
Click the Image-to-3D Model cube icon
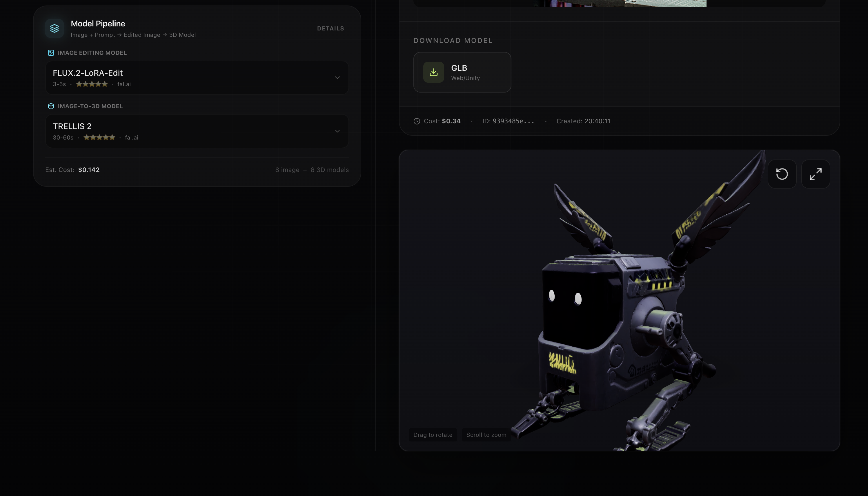coord(51,106)
